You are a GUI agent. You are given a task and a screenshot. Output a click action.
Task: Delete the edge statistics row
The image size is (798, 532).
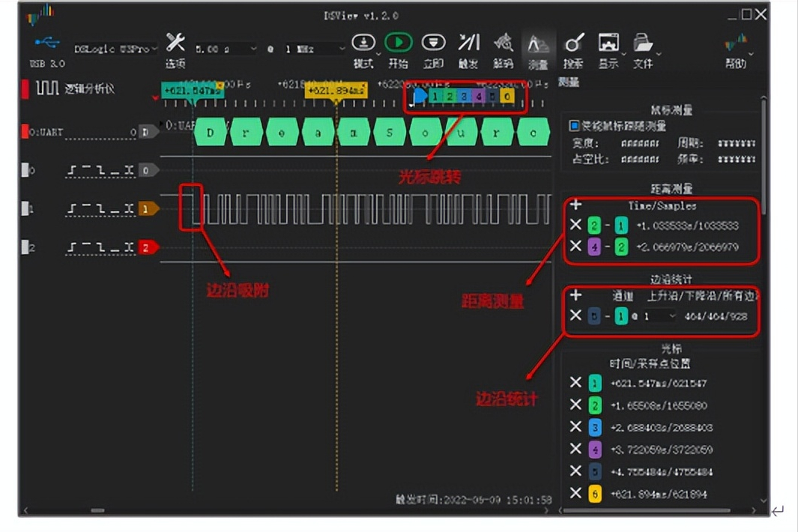[x=575, y=315]
